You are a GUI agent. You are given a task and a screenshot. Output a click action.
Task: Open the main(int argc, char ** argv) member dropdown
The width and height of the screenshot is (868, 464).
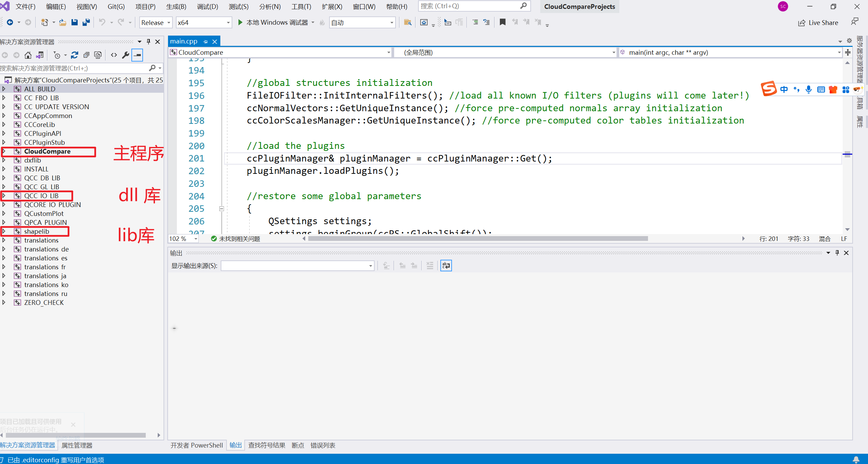point(730,52)
